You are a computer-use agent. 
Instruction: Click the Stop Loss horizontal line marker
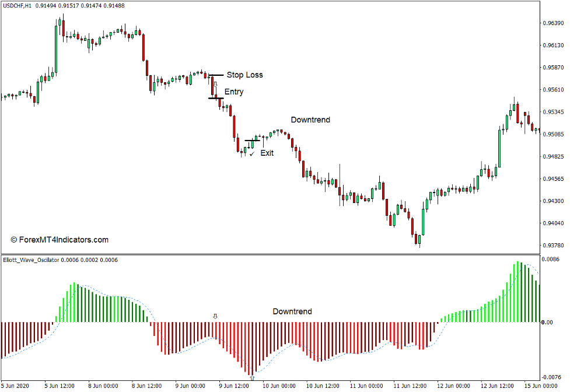(215, 75)
